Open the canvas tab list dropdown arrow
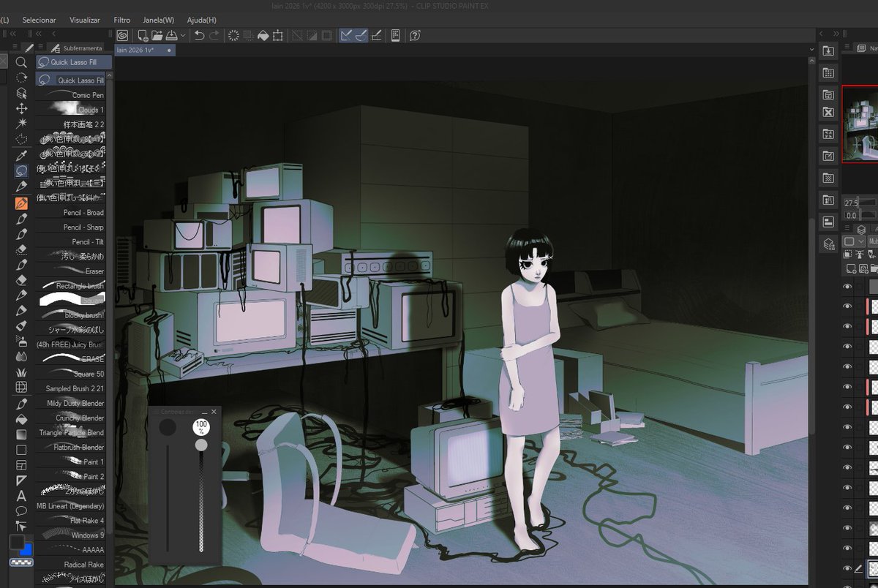The width and height of the screenshot is (878, 588). tap(811, 50)
